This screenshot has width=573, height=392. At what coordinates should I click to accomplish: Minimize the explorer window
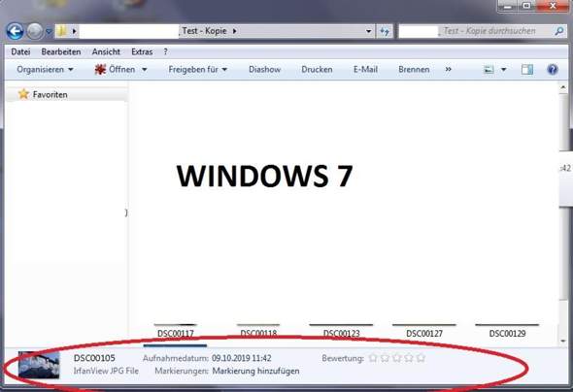pos(508,6)
